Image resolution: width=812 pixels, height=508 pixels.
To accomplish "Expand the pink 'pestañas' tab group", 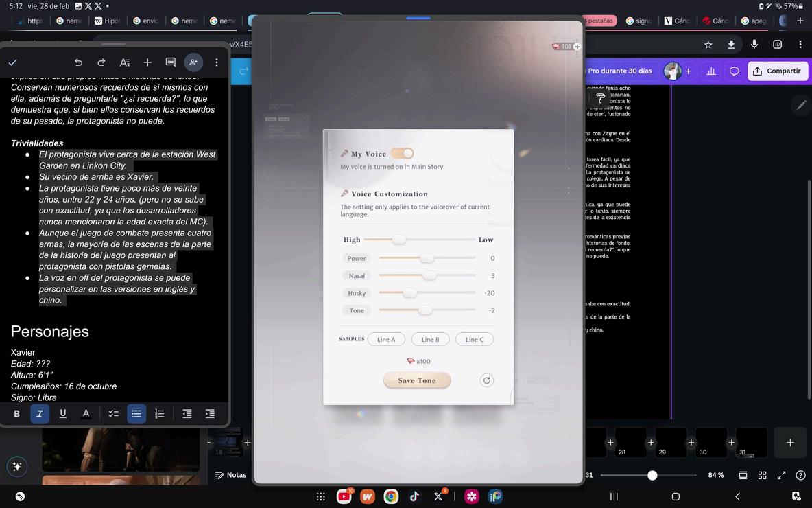I will pyautogui.click(x=599, y=21).
